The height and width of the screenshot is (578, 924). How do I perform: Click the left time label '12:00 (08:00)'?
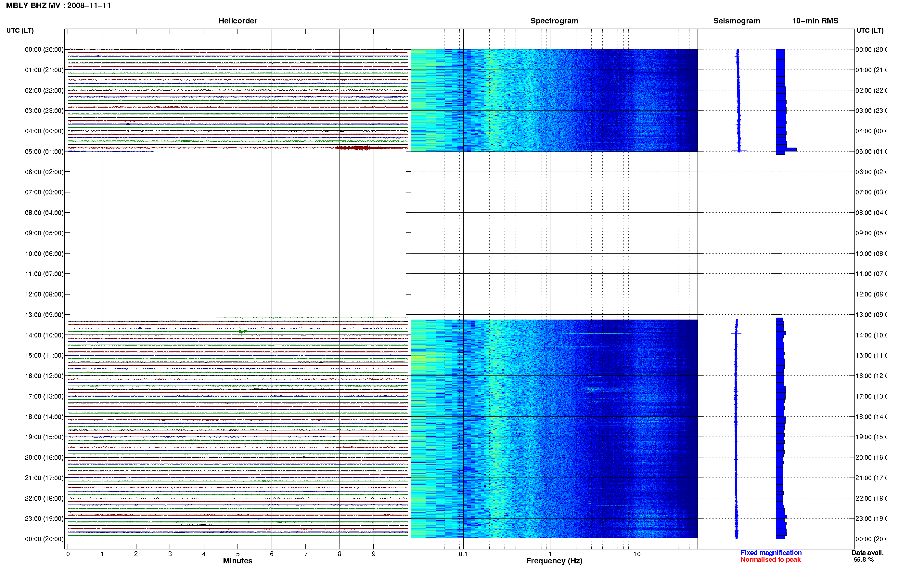(44, 294)
